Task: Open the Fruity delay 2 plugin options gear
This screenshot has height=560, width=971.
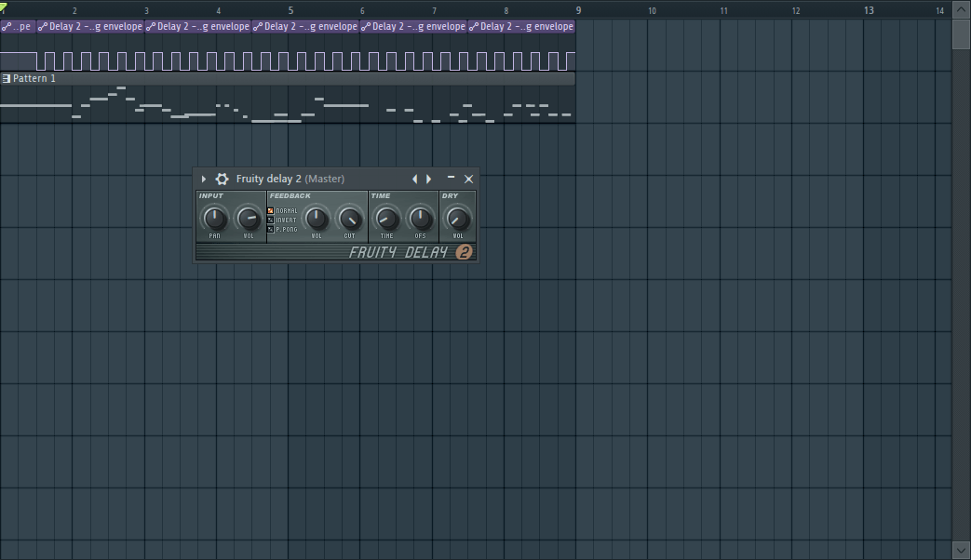Action: point(222,179)
